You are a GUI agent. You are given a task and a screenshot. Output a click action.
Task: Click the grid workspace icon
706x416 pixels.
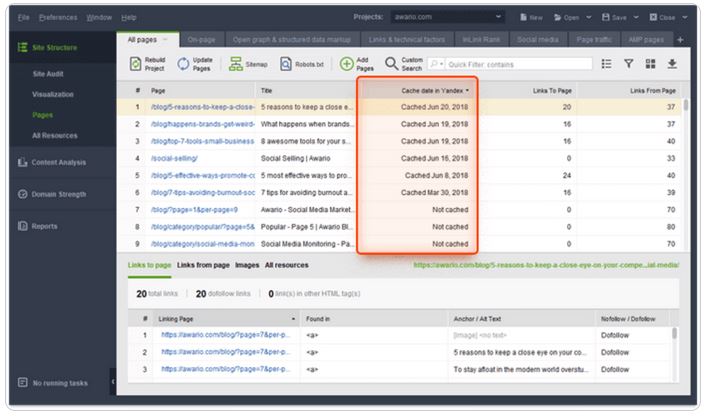[650, 64]
